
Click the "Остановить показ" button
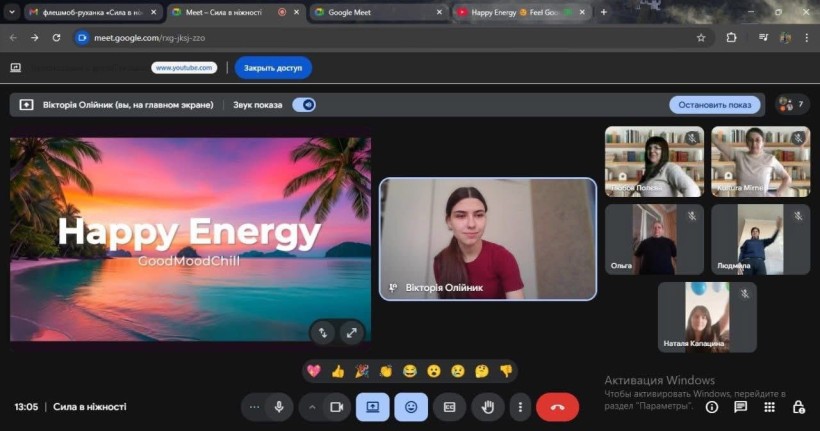[714, 104]
